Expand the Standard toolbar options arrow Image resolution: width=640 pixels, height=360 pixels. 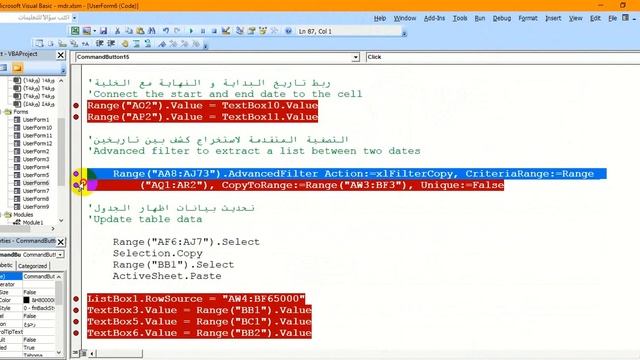[404, 33]
